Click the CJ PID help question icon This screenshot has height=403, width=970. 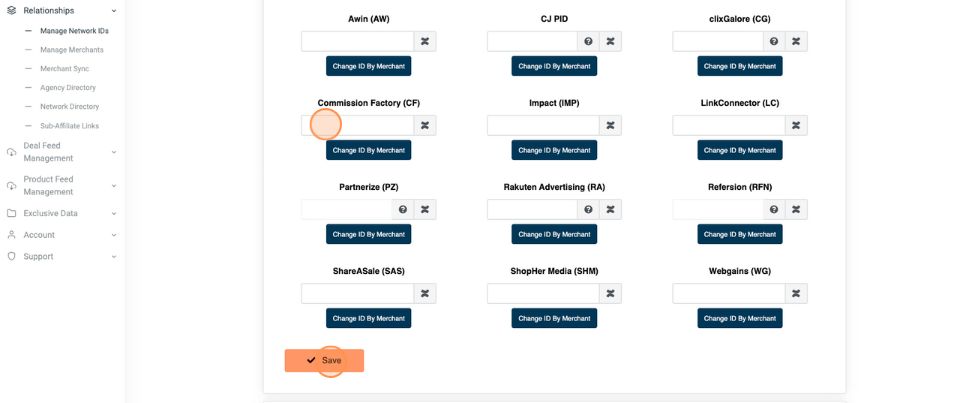click(588, 41)
